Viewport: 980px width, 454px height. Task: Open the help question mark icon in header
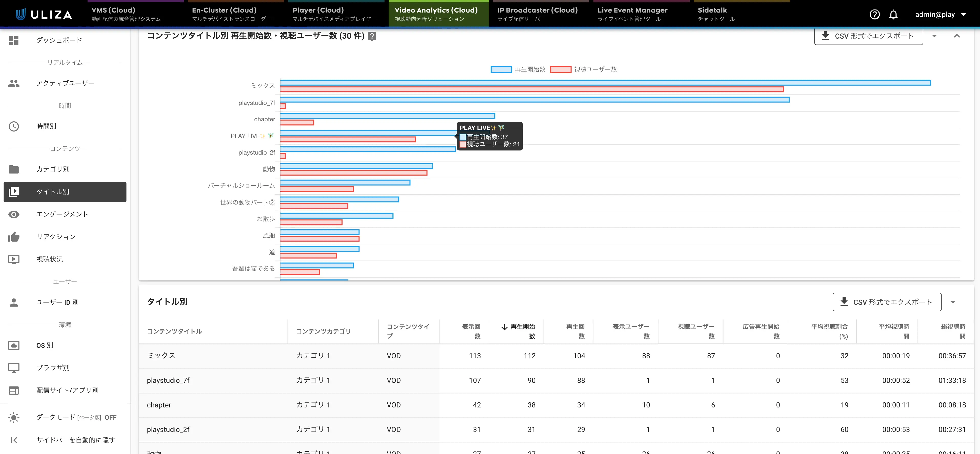point(875,14)
